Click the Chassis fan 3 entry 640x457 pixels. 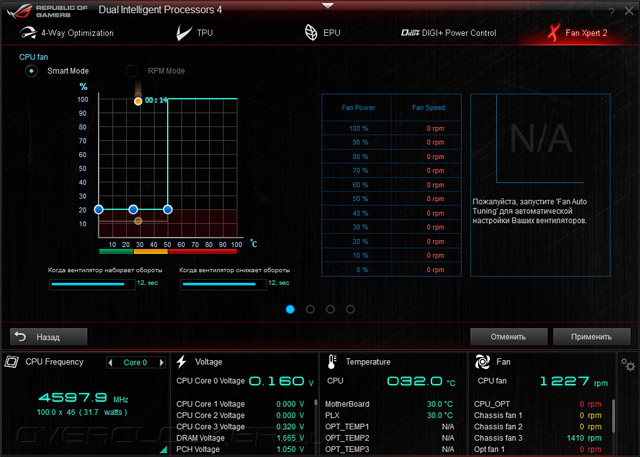pos(538,438)
